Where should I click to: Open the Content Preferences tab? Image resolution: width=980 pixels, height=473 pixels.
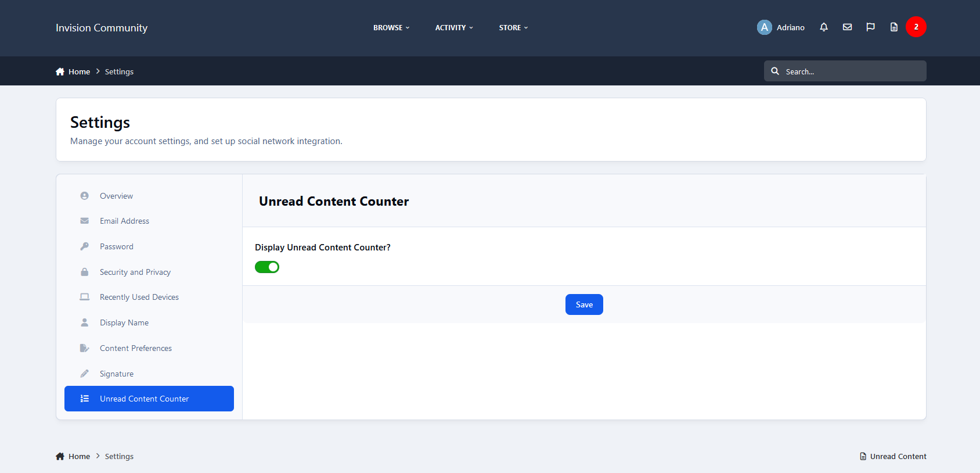(x=149, y=348)
